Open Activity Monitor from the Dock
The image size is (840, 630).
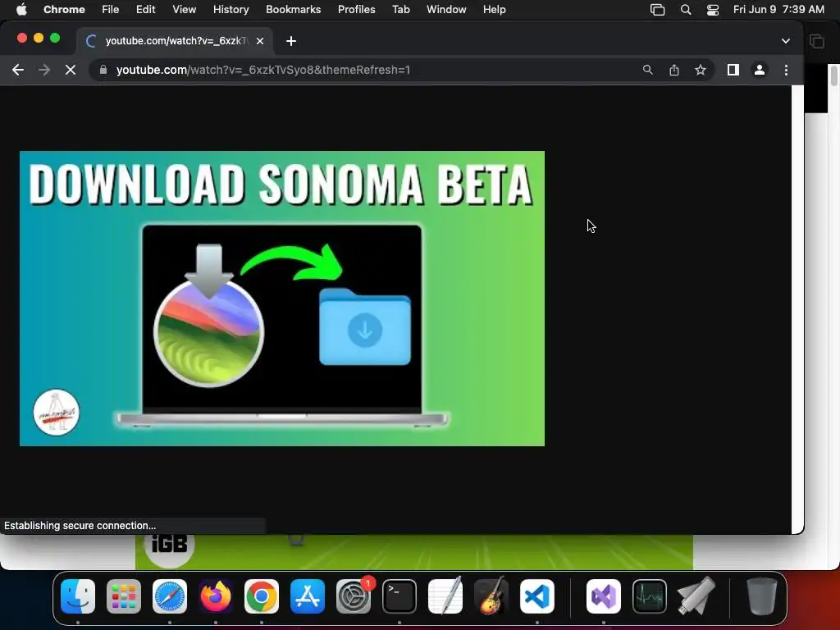coord(650,596)
